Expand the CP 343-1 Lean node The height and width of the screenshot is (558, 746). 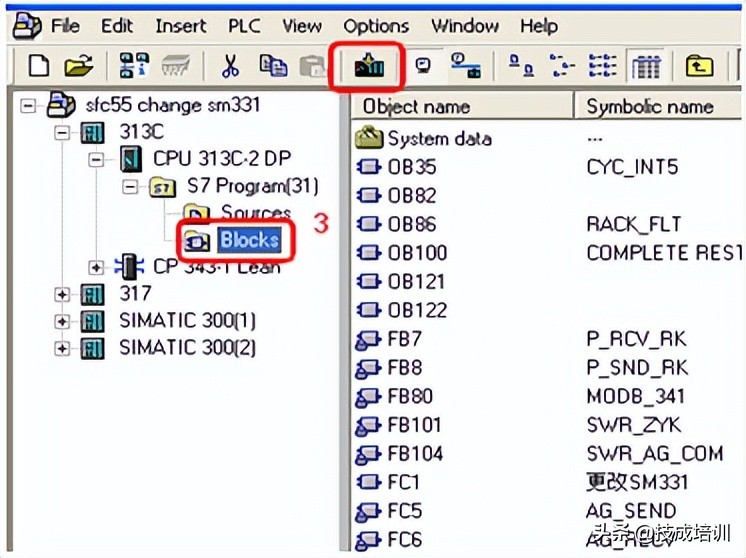tap(96, 267)
